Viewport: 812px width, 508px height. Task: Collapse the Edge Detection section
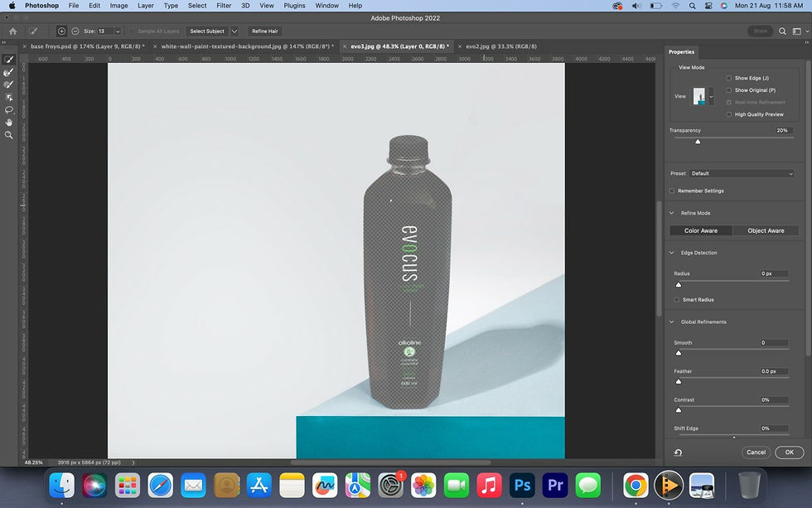tap(672, 253)
